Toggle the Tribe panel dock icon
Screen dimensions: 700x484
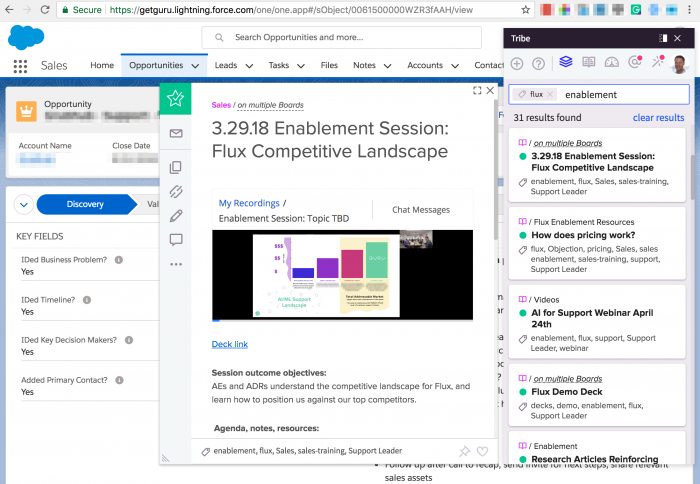(x=663, y=38)
